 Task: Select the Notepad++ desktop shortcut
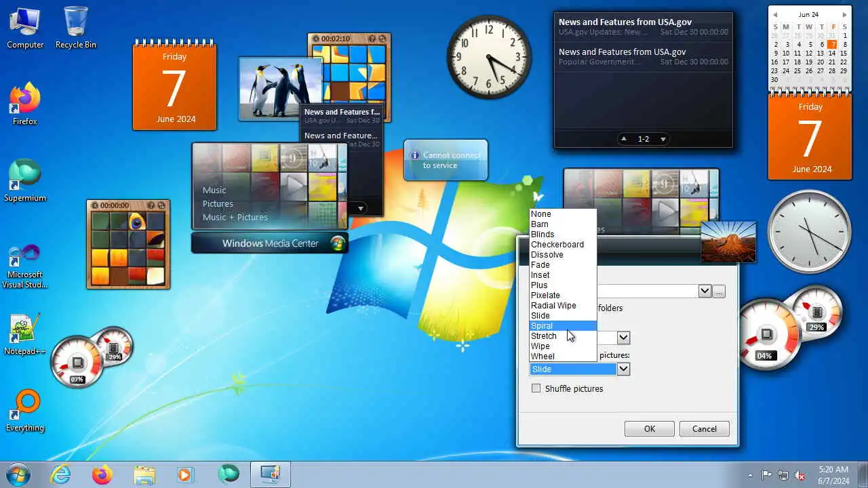25,334
